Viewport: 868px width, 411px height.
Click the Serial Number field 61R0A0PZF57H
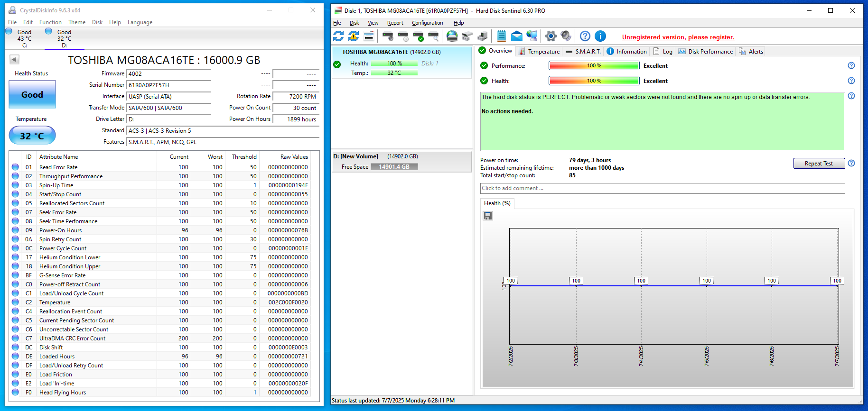169,85
